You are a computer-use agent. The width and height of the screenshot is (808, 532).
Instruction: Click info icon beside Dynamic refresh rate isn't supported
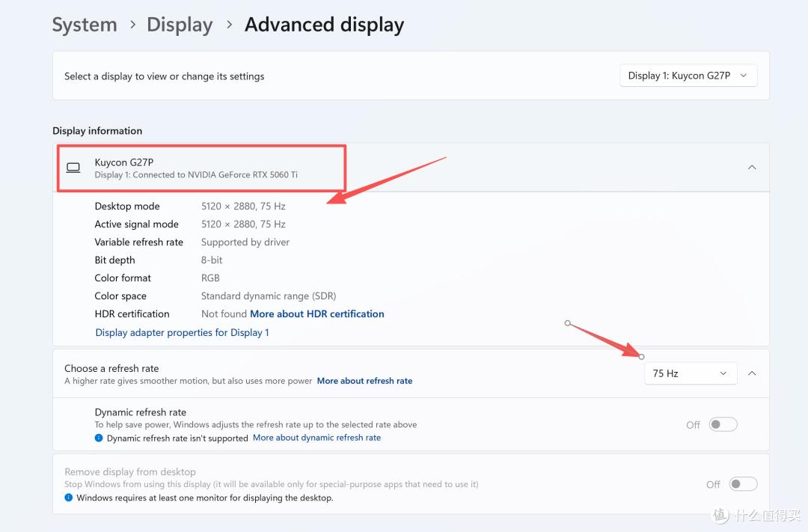pyautogui.click(x=99, y=438)
